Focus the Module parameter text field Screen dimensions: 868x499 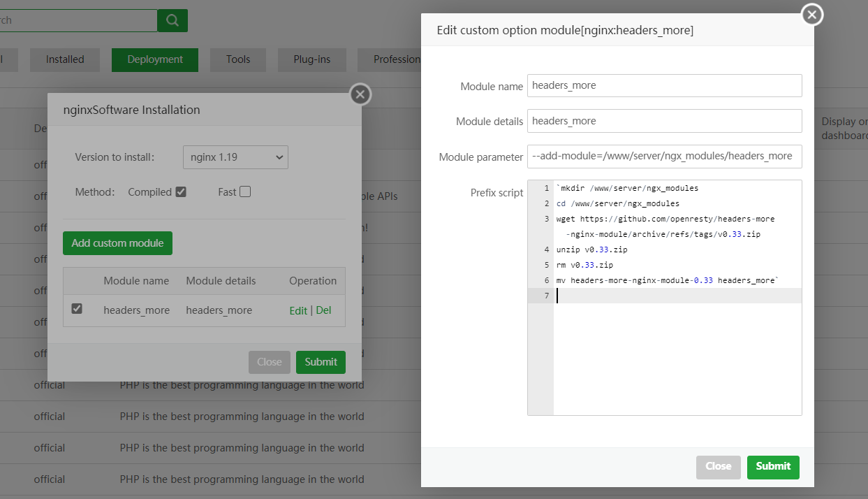point(664,157)
